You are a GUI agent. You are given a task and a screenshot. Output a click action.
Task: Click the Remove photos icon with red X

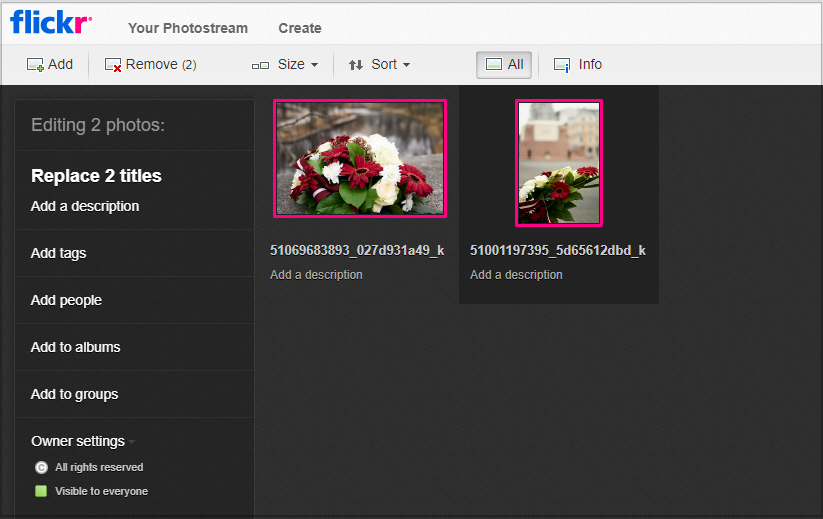pyautogui.click(x=113, y=65)
